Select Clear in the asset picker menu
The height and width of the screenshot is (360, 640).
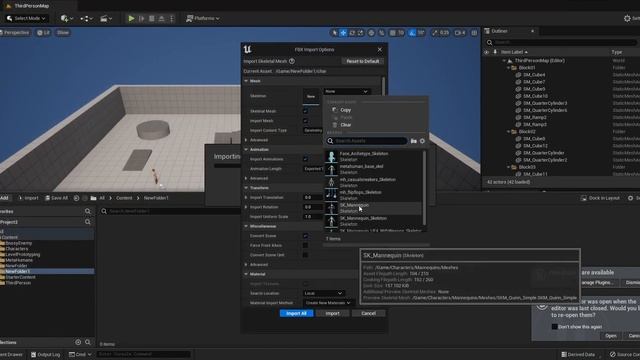click(x=345, y=125)
